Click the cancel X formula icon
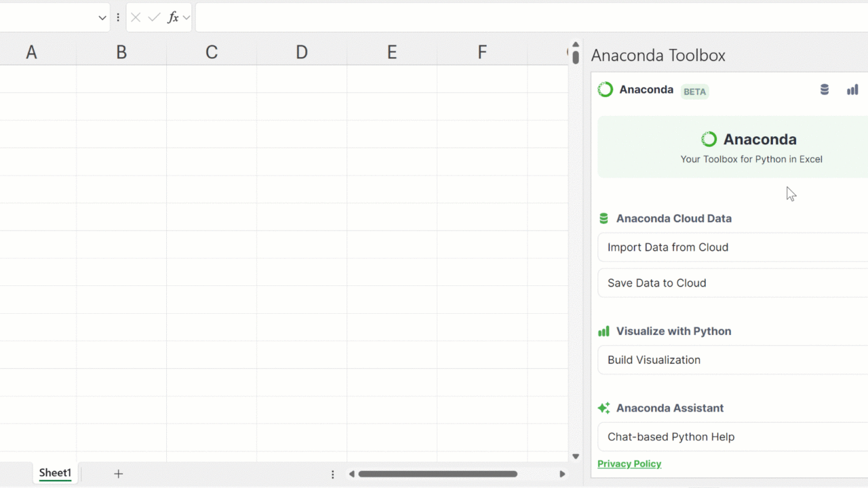 pyautogui.click(x=136, y=18)
